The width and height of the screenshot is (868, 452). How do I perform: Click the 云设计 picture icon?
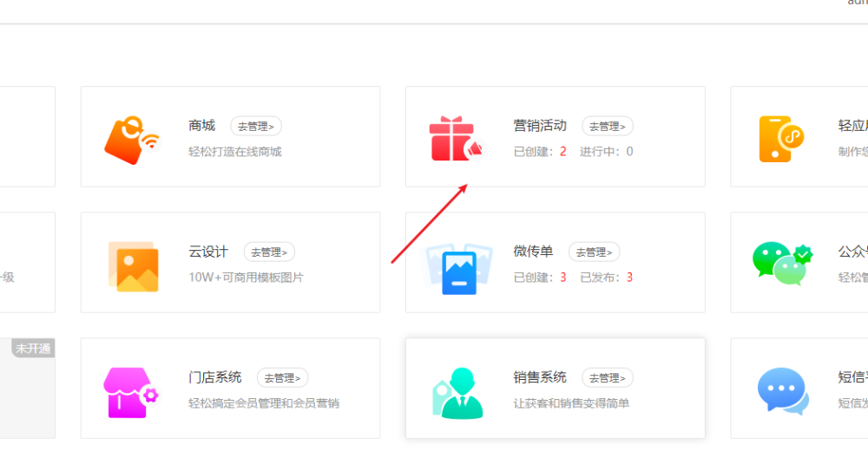point(134,266)
